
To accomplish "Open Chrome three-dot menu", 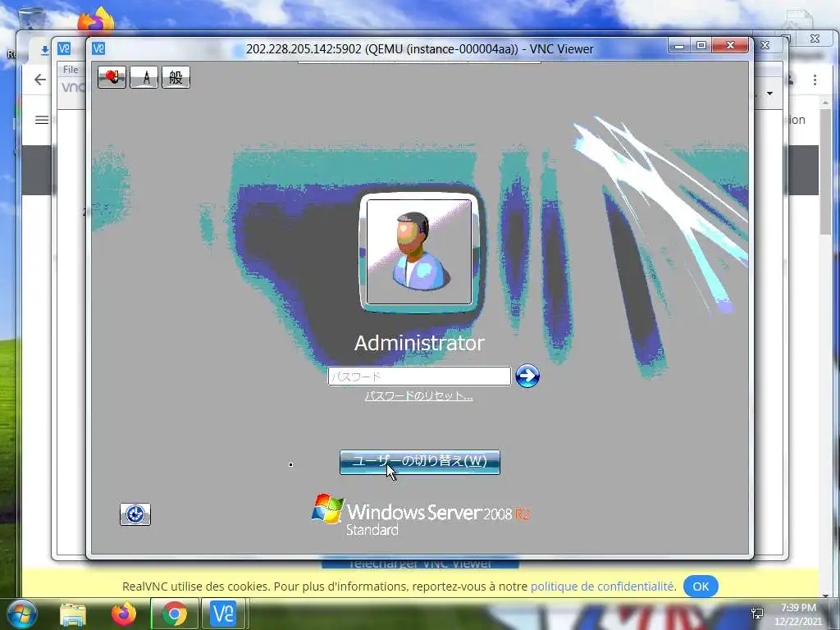I will tap(815, 80).
